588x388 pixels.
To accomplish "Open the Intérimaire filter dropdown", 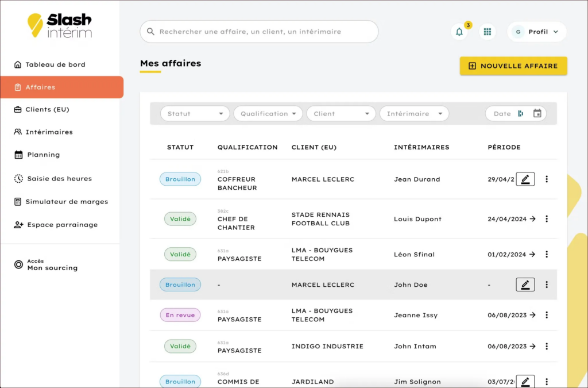I will [x=414, y=113].
